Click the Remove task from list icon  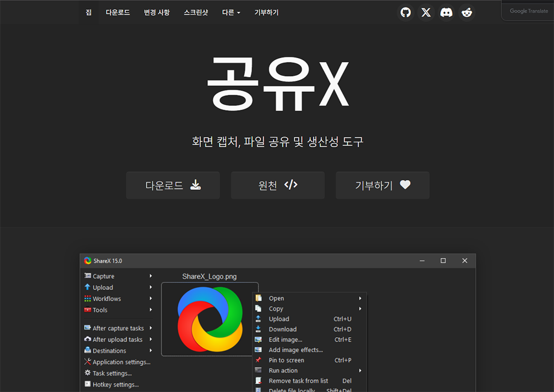click(258, 381)
